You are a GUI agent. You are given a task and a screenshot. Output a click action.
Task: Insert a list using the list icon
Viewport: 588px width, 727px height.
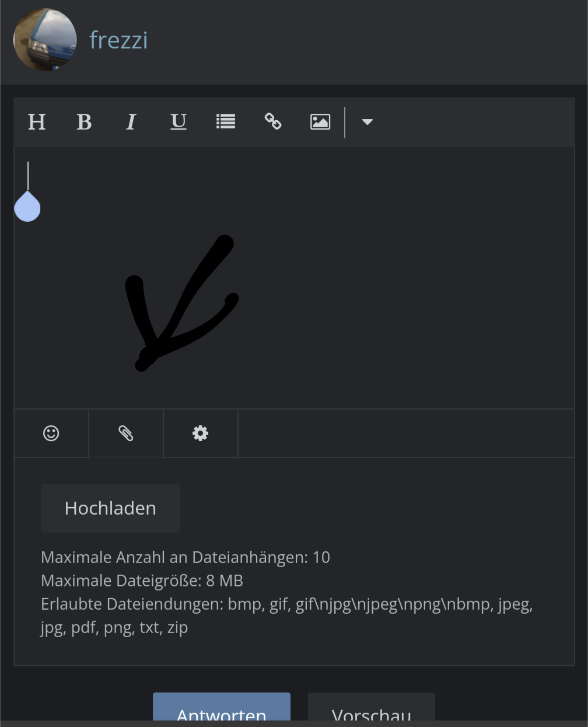tap(226, 122)
